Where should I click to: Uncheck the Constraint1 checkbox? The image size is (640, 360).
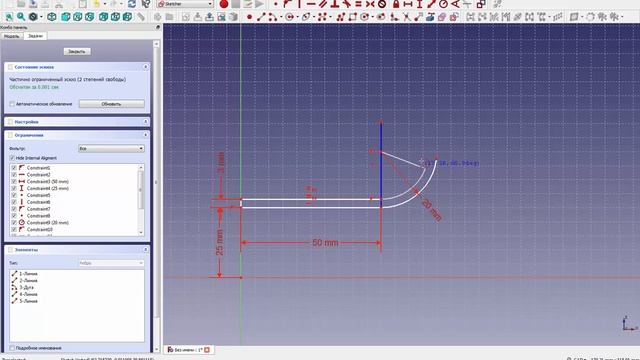tap(14, 168)
